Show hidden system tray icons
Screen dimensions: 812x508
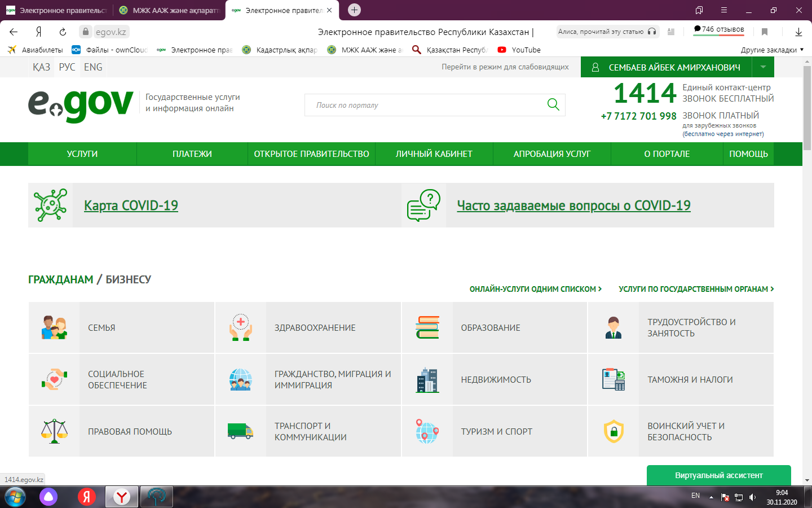point(711,497)
